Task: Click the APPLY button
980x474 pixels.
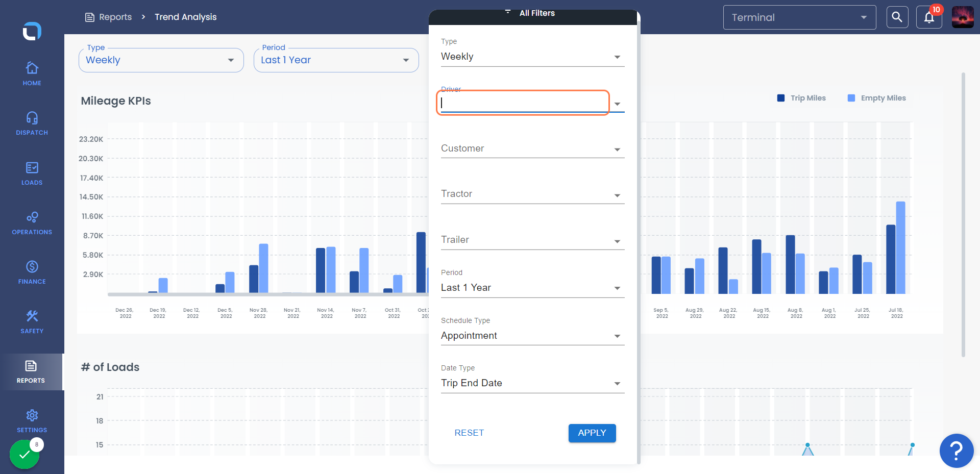Action: click(x=592, y=433)
